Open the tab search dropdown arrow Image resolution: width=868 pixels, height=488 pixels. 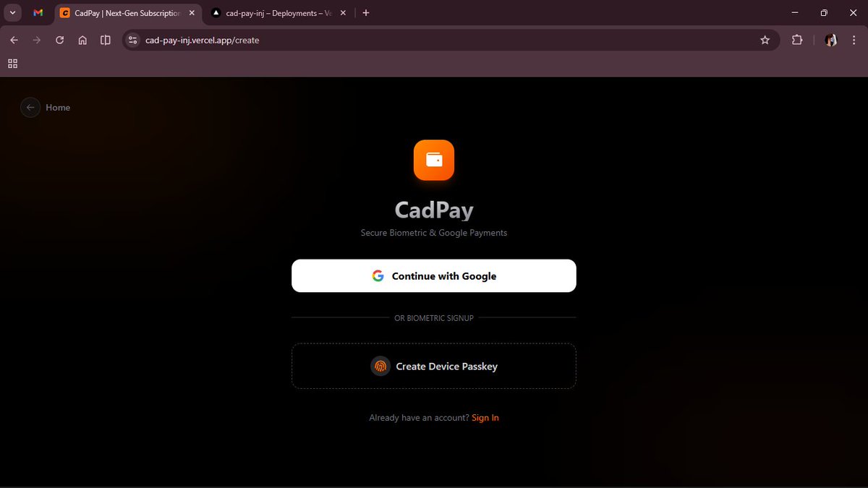coord(13,12)
